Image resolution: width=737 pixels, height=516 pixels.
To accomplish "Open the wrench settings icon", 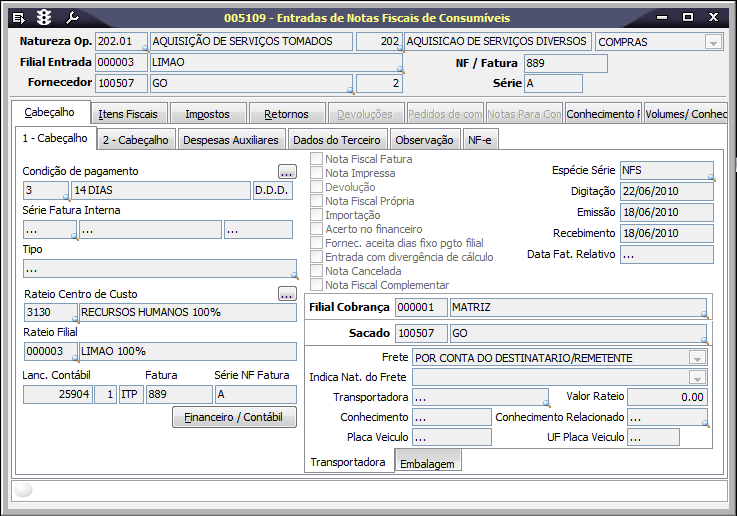I will pos(72,18).
